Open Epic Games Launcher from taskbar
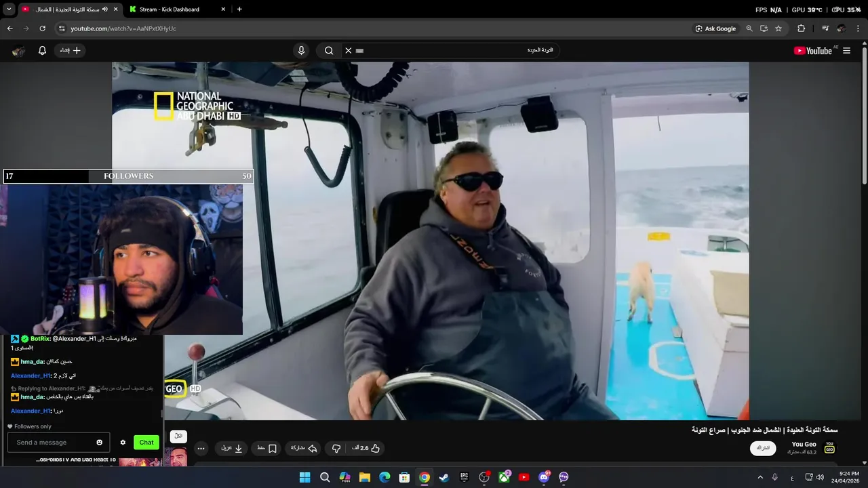The image size is (868, 488). pyautogui.click(x=464, y=477)
